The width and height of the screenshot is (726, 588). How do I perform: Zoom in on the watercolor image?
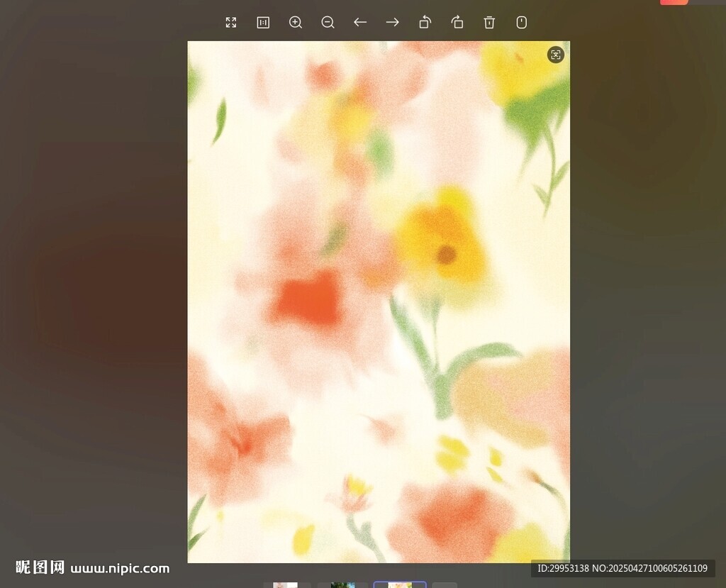pyautogui.click(x=295, y=22)
